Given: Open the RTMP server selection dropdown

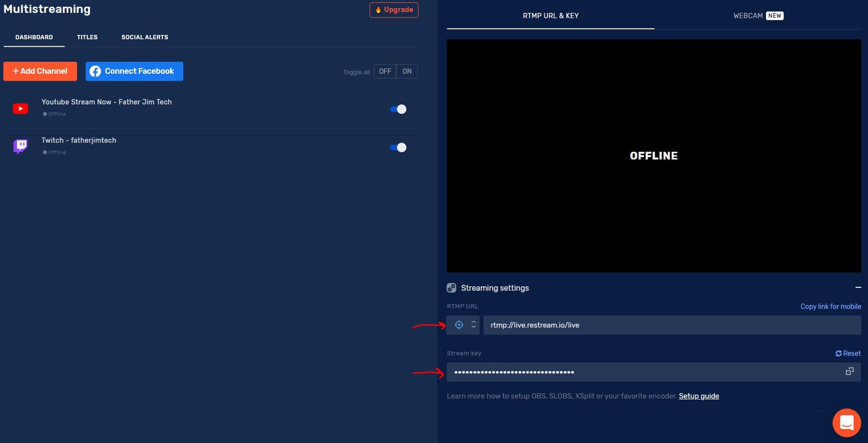Looking at the screenshot, I should click(474, 324).
